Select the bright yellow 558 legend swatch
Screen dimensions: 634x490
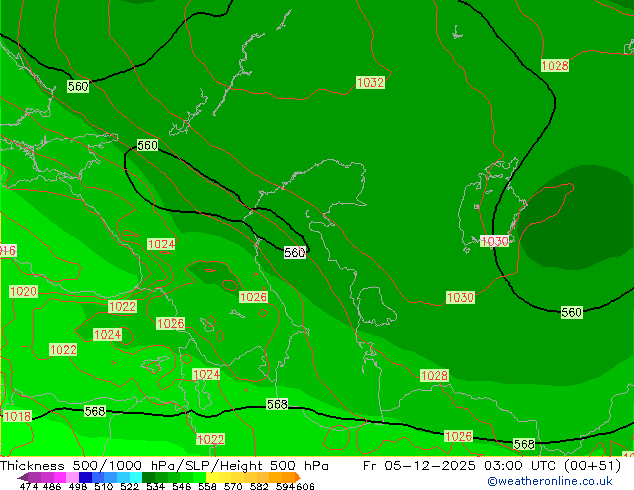pos(212,477)
